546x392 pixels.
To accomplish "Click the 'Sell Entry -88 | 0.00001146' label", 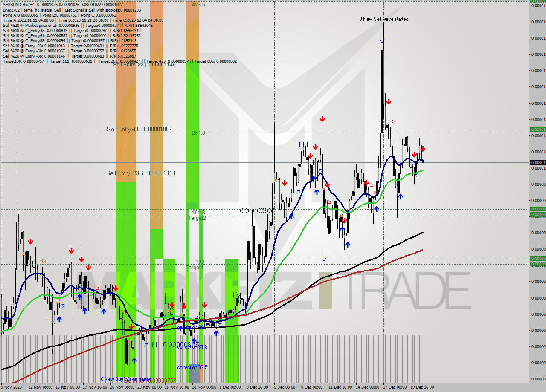I will click(x=144, y=65).
